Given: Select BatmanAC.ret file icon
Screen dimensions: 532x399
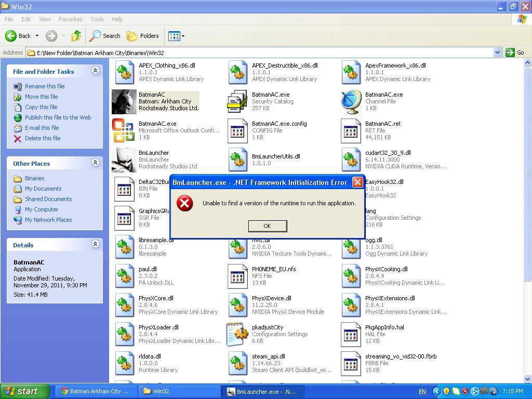Looking at the screenshot, I should point(351,130).
